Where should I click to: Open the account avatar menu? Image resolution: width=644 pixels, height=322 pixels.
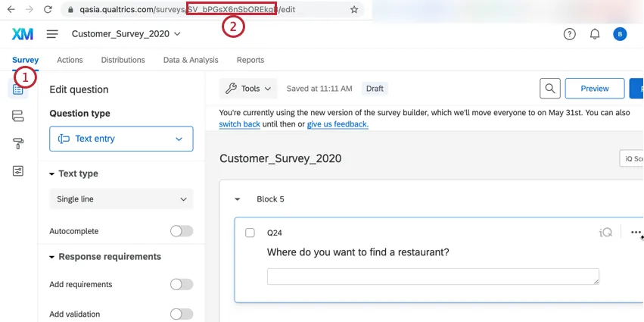pyautogui.click(x=620, y=34)
